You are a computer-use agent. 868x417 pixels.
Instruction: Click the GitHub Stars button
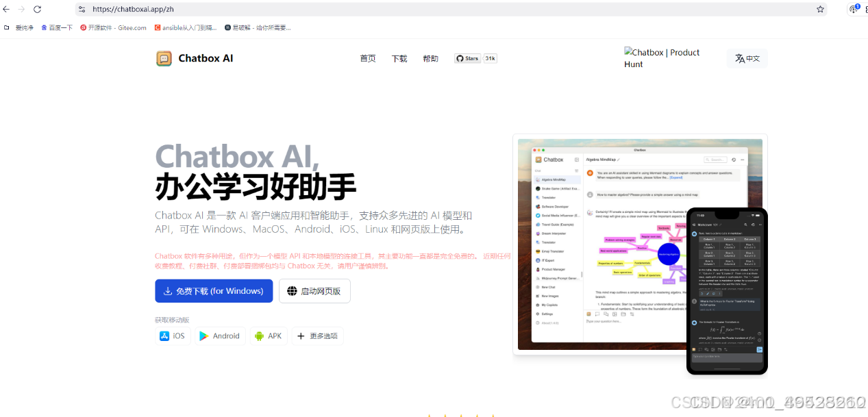[x=468, y=58]
